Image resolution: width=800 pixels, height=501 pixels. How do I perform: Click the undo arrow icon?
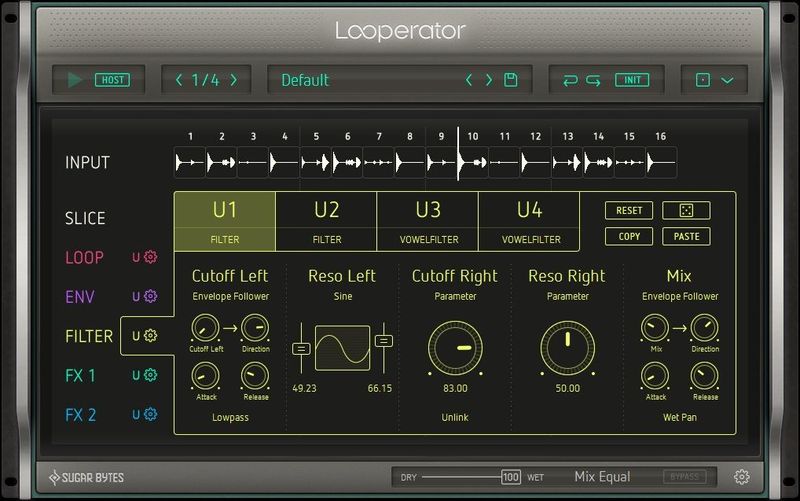(570, 80)
